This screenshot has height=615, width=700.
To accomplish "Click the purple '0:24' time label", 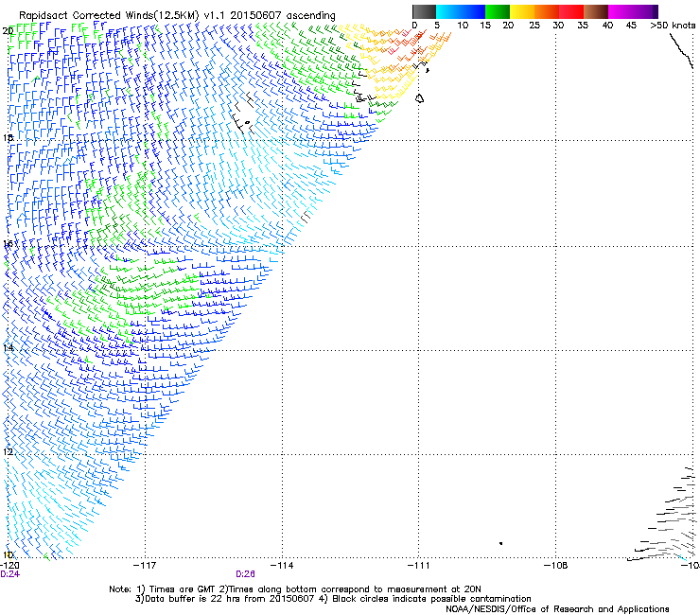I will click(9, 574).
